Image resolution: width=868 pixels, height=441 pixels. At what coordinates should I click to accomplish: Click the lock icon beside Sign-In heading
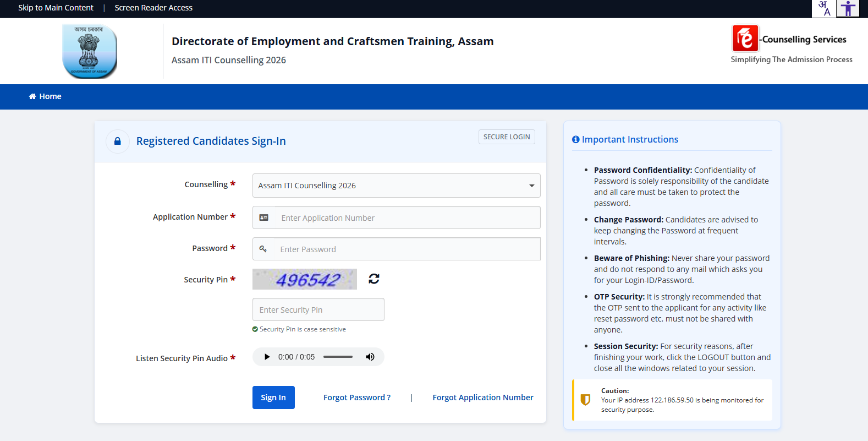pos(117,141)
